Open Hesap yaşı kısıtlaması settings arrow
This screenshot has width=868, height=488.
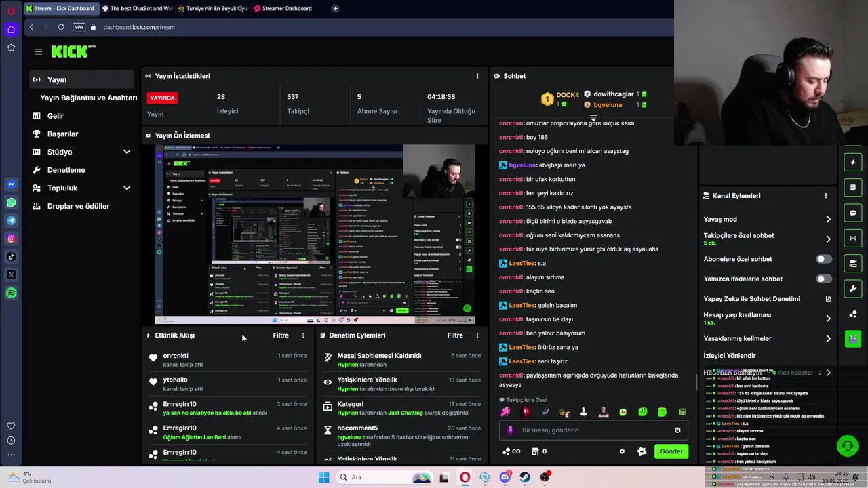pyautogui.click(x=828, y=319)
